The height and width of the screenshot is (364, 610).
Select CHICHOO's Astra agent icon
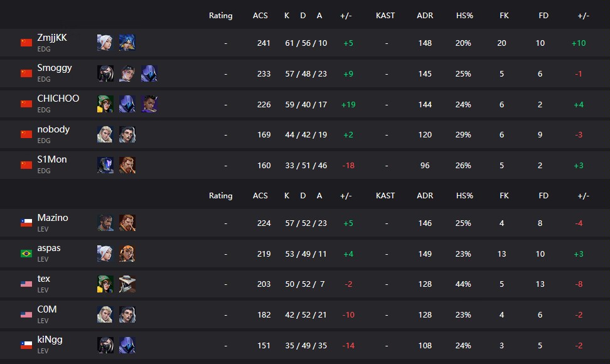coord(149,104)
